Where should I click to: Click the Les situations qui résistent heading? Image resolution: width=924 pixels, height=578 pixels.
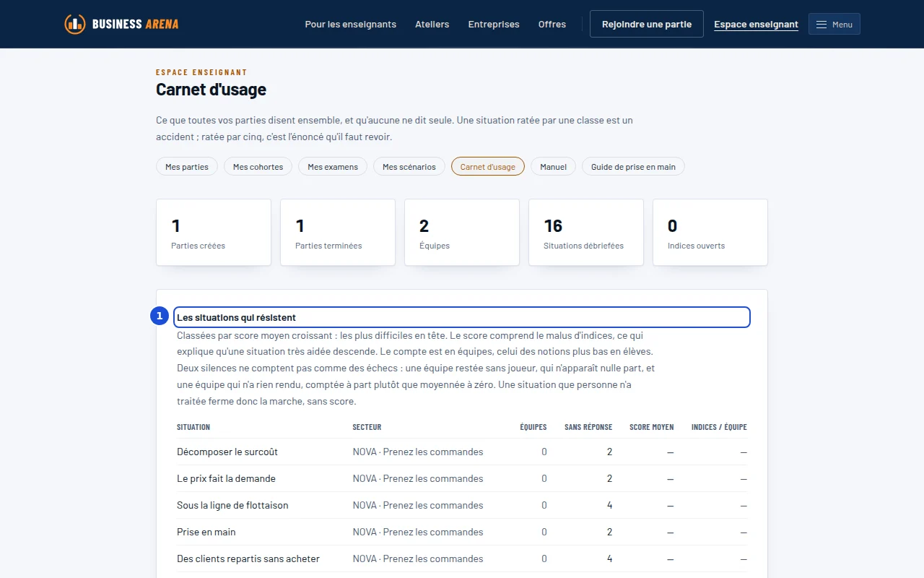(x=462, y=317)
